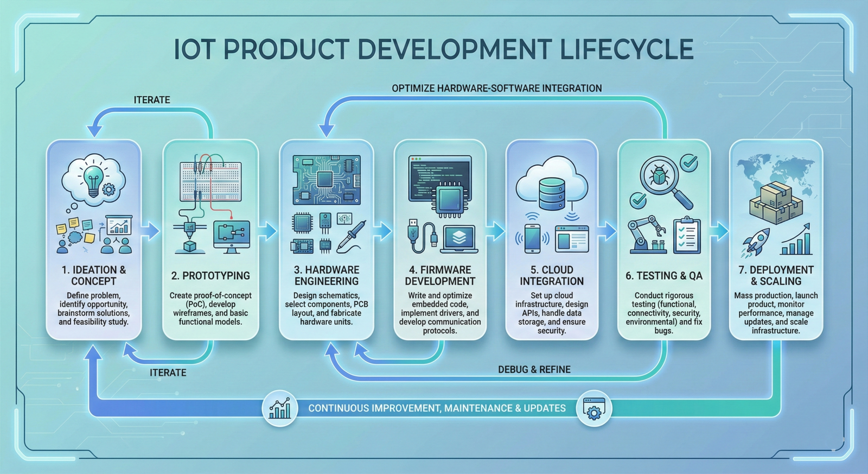Select the gear window icon on the bottom bar
Image resolution: width=868 pixels, height=474 pixels.
click(595, 408)
